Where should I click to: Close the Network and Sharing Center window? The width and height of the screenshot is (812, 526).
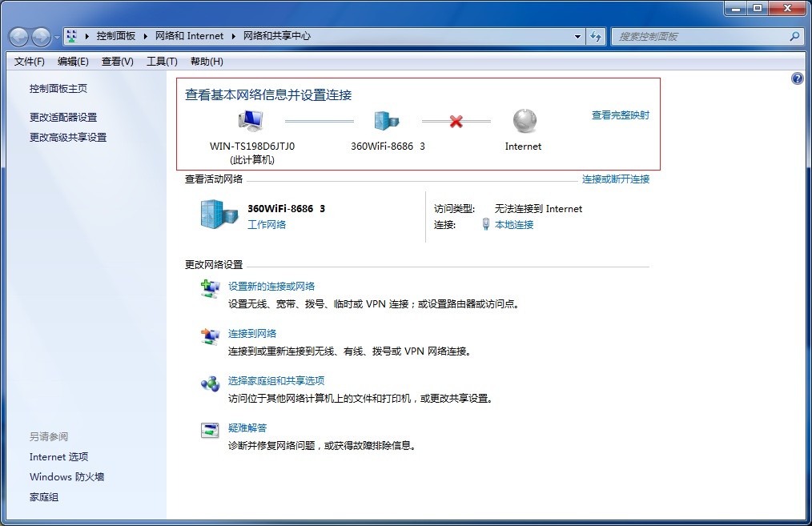[788, 8]
